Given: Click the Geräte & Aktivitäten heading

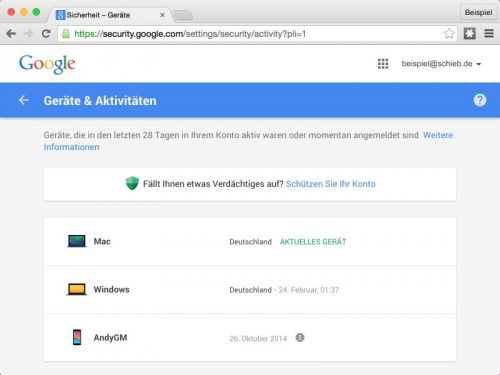Looking at the screenshot, I should point(100,101).
